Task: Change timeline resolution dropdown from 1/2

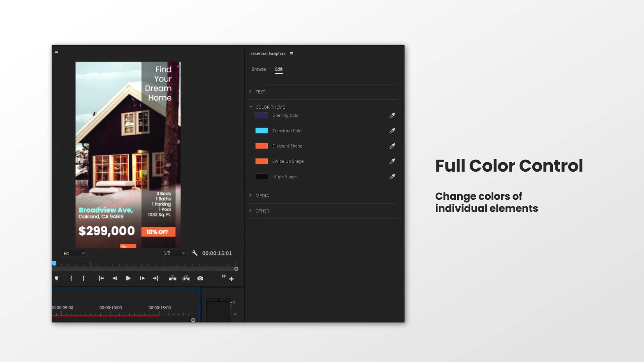Action: pyautogui.click(x=174, y=253)
